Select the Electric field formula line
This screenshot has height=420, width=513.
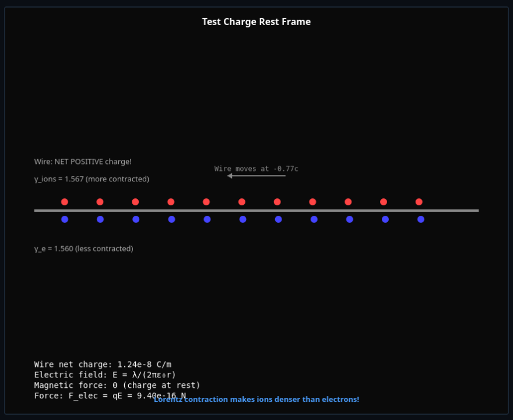pos(105,375)
